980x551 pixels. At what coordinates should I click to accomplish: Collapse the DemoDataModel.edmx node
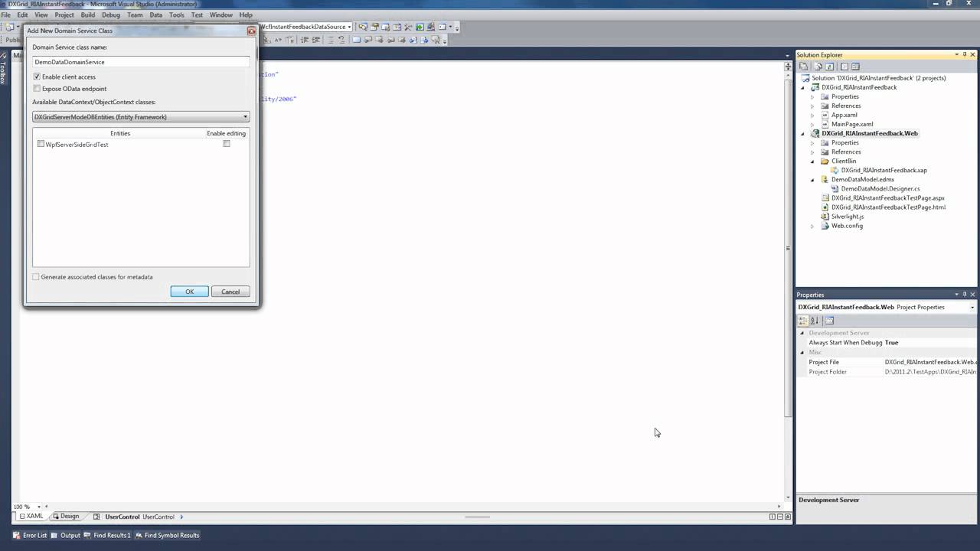pyautogui.click(x=812, y=180)
